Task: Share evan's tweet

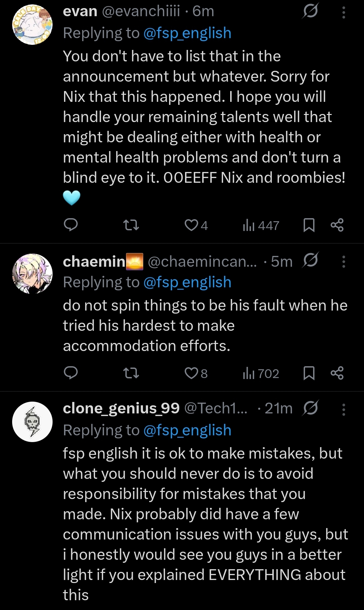Action: tap(337, 225)
